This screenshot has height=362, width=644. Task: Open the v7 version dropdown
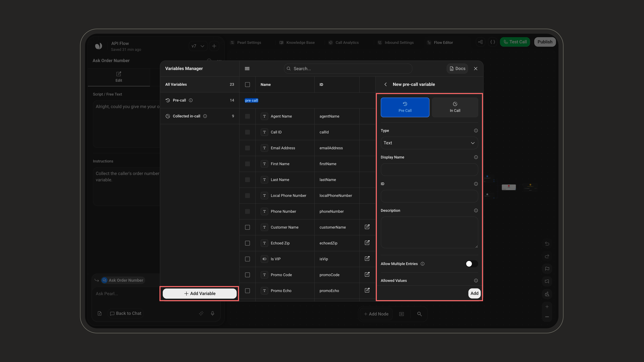point(198,46)
